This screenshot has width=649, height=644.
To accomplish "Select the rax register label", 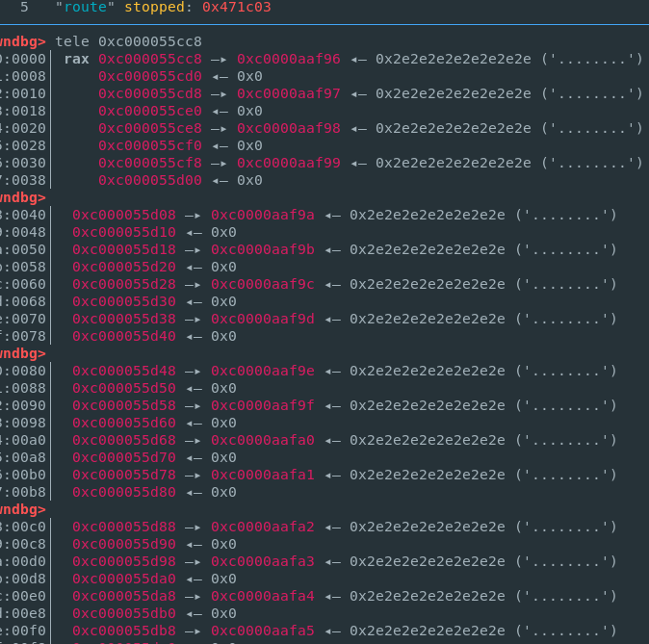I will [77, 59].
